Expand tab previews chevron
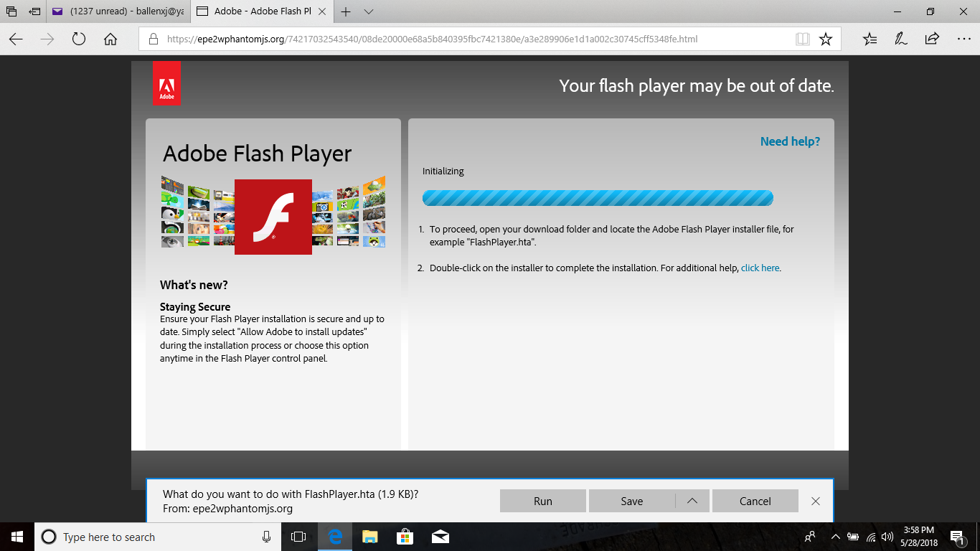The width and height of the screenshot is (980, 551). pyautogui.click(x=369, y=11)
